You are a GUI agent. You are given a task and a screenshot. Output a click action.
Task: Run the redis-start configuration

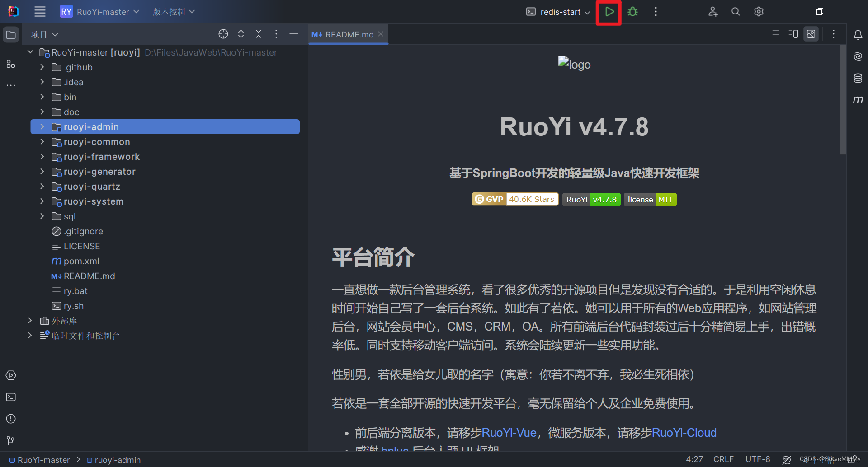(x=609, y=12)
